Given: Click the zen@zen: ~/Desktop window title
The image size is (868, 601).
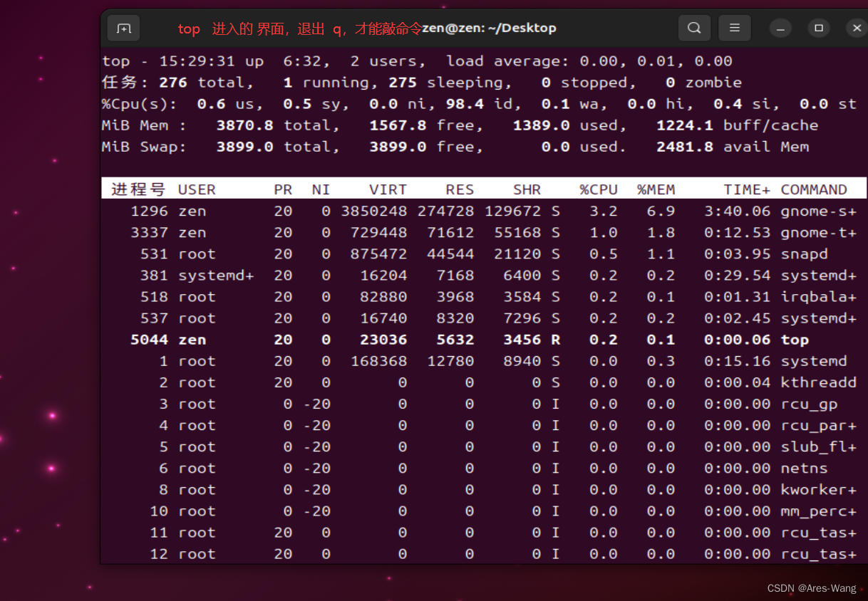Looking at the screenshot, I should coord(489,28).
